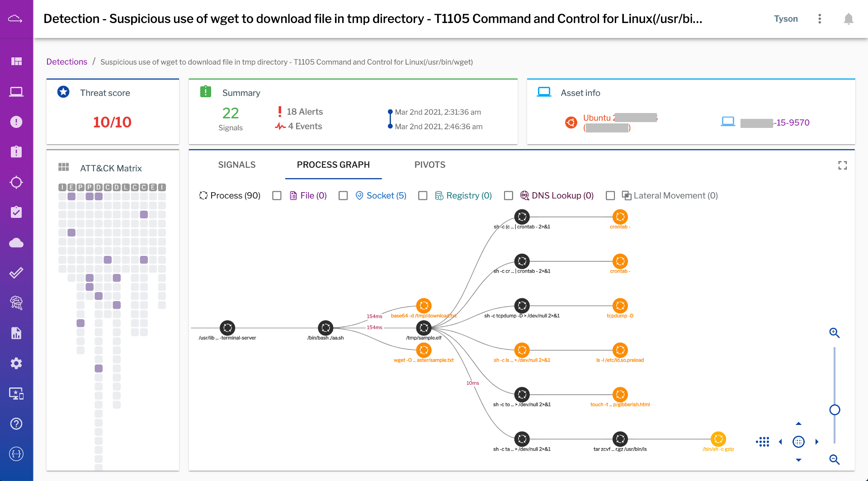This screenshot has height=481, width=868.
Task: Click the zoom out magnifier icon
Action: coord(835,459)
